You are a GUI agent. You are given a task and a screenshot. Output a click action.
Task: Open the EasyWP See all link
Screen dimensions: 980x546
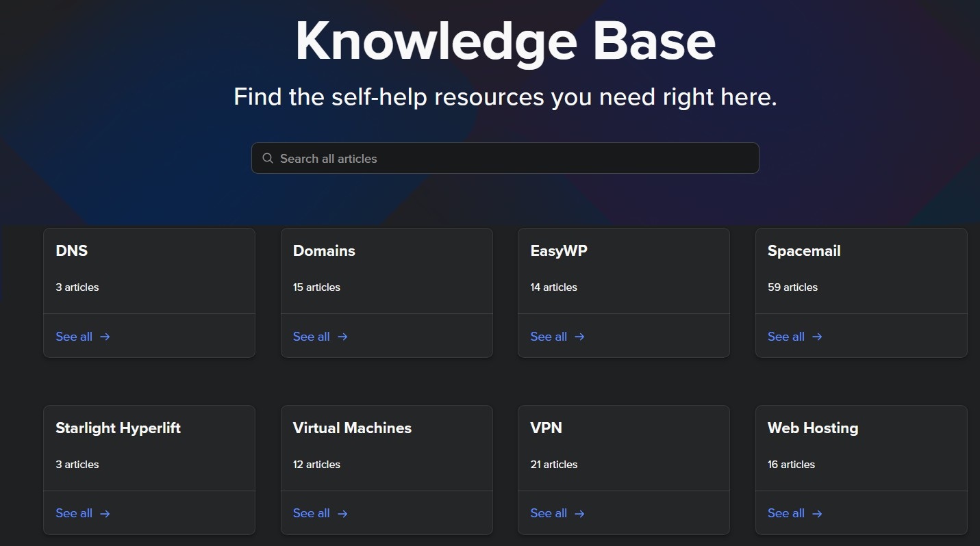point(548,337)
